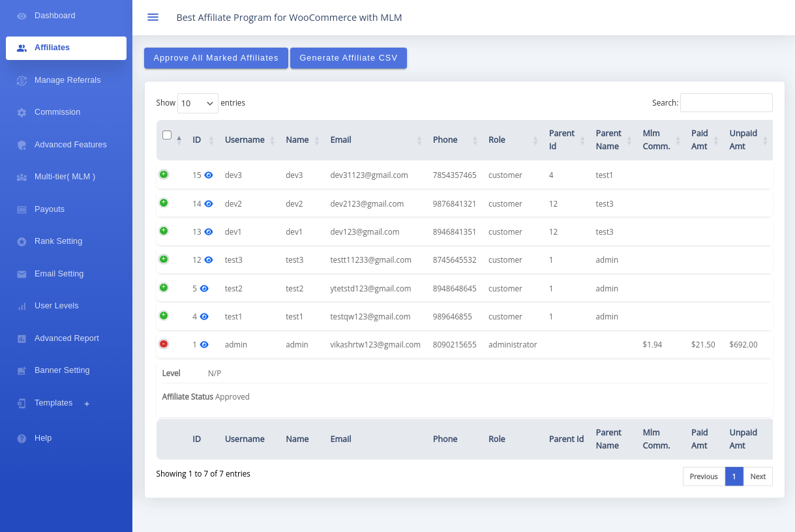Click the administrator role cell

[x=513, y=345]
